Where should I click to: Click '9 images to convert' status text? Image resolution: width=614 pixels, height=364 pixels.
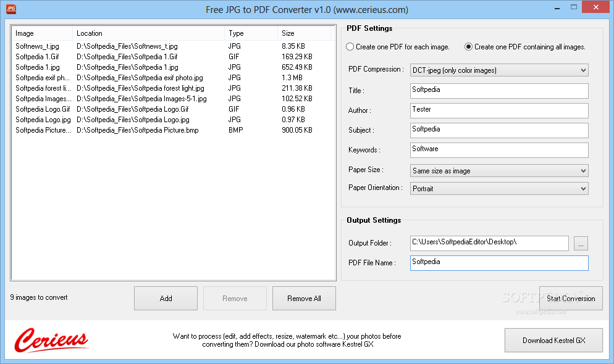pyautogui.click(x=39, y=297)
